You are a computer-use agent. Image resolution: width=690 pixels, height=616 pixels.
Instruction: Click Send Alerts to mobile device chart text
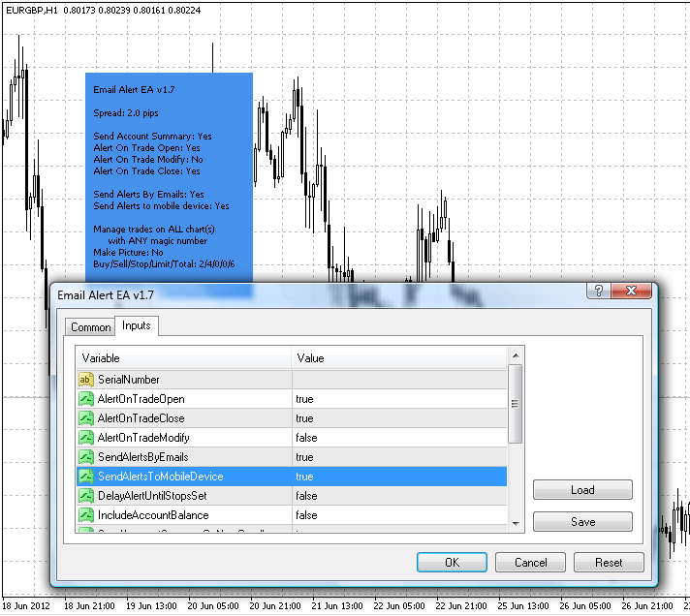click(x=161, y=205)
